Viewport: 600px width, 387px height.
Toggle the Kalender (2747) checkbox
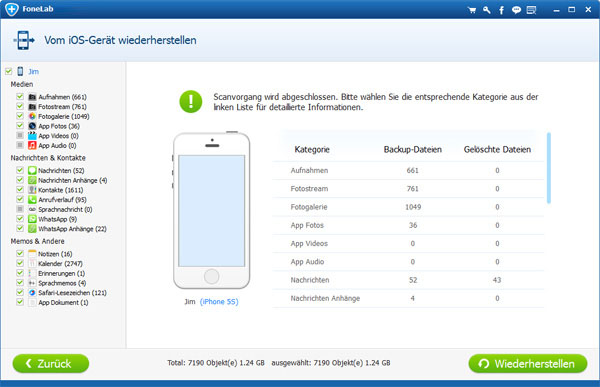pyautogui.click(x=20, y=263)
